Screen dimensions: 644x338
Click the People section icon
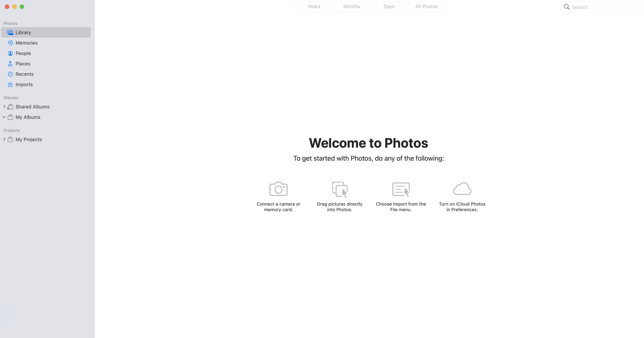point(10,53)
